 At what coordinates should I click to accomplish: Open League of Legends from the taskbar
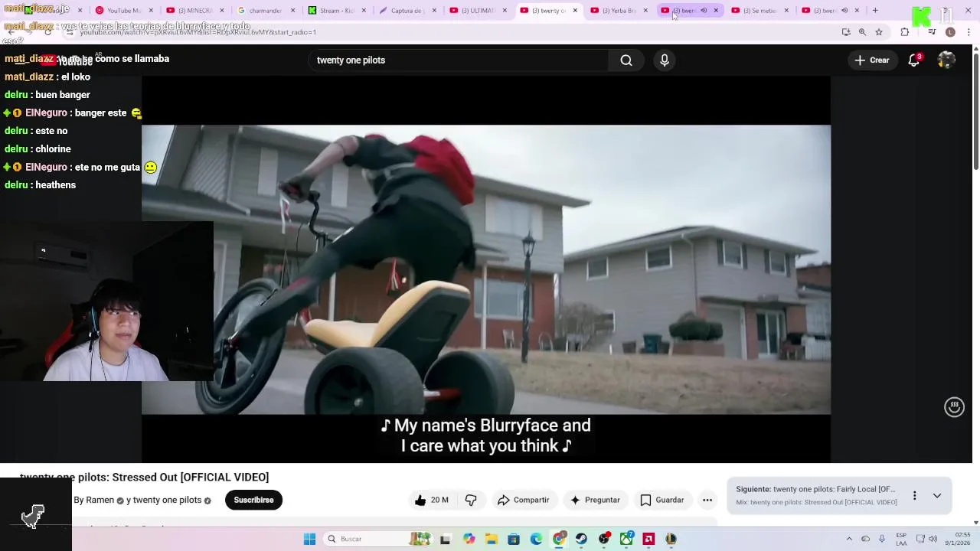pyautogui.click(x=671, y=539)
